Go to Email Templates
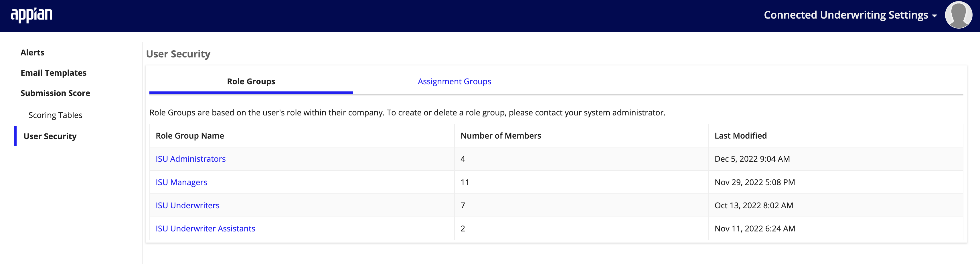Image resolution: width=980 pixels, height=264 pixels. point(53,73)
